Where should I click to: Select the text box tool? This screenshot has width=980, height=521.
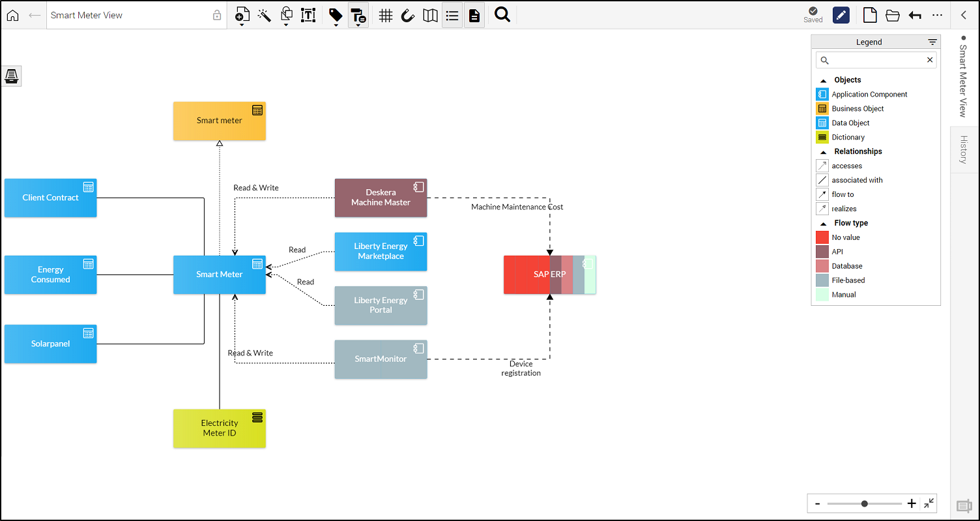[x=308, y=15]
